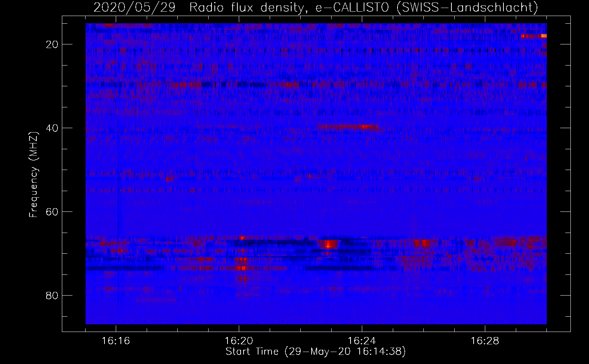Viewport: 589px width, 364px height.
Task: Click the red horizontal streak at 40 MHz
Action: (x=348, y=127)
